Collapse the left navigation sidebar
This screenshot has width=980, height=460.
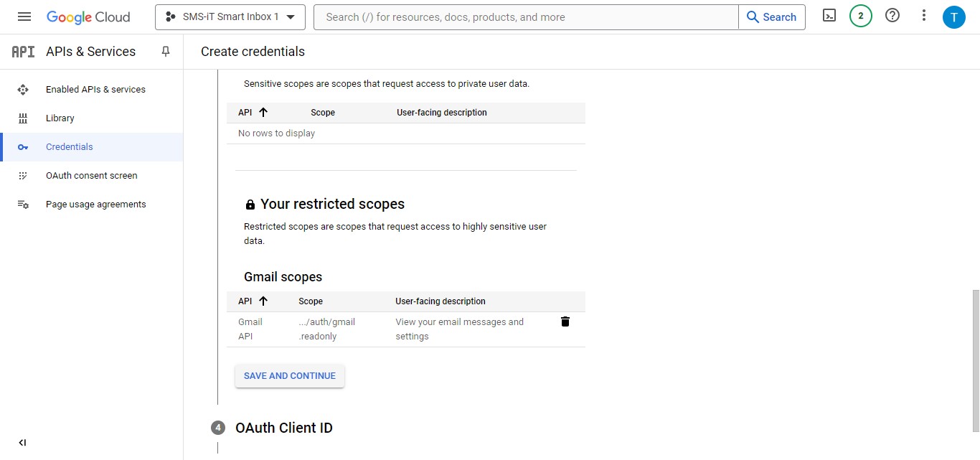22,443
